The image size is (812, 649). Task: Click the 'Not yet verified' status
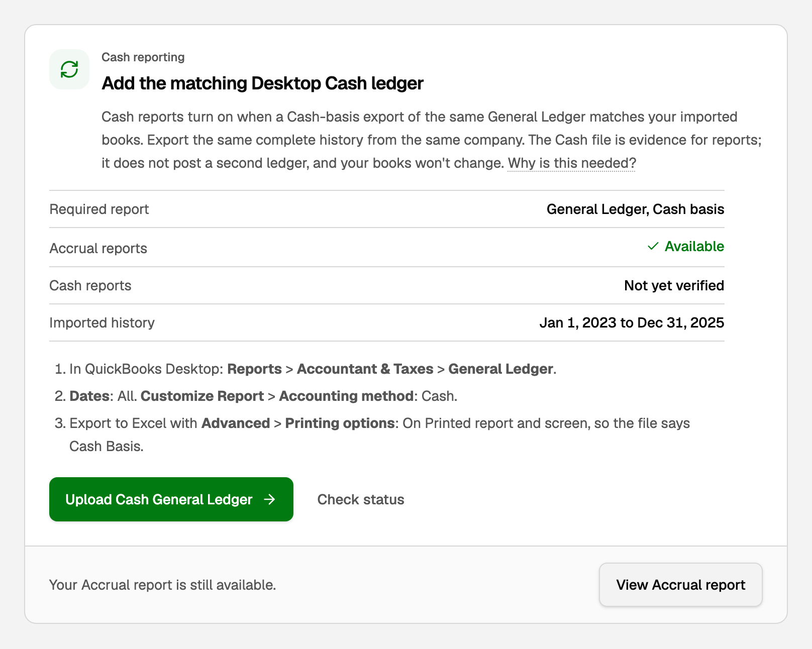point(674,285)
